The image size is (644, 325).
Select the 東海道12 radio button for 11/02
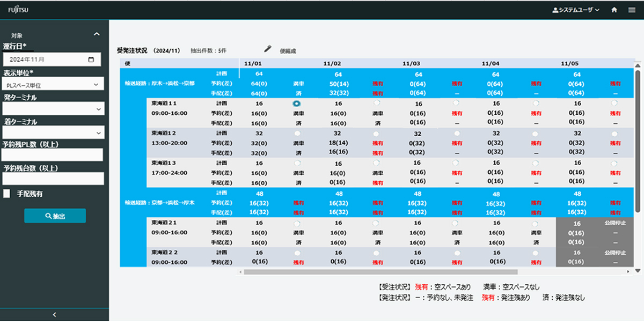(x=376, y=134)
